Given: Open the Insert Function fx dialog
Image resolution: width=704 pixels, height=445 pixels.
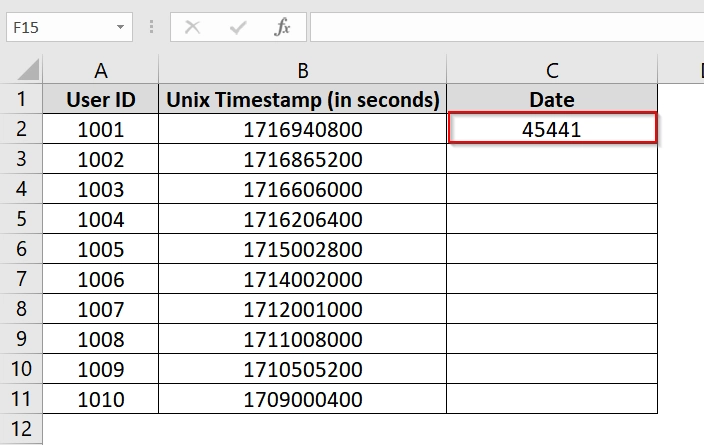Looking at the screenshot, I should pyautogui.click(x=282, y=27).
